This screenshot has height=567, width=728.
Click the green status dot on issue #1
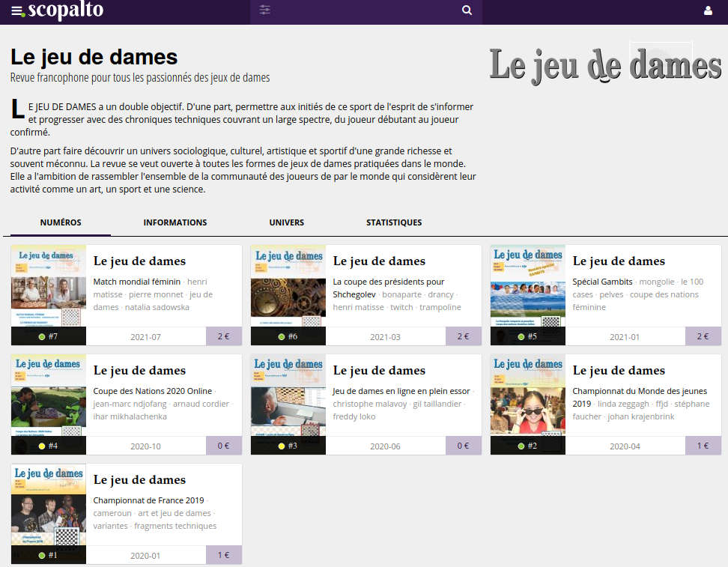point(42,556)
